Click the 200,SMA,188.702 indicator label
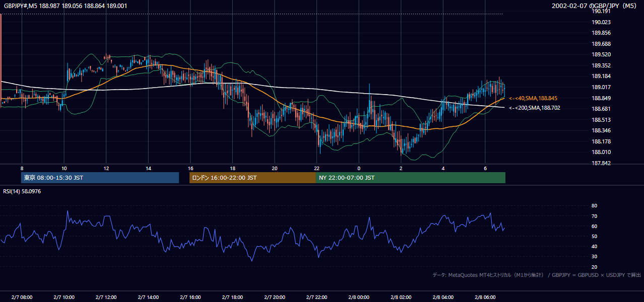This screenshot has width=644, height=302. pos(535,108)
